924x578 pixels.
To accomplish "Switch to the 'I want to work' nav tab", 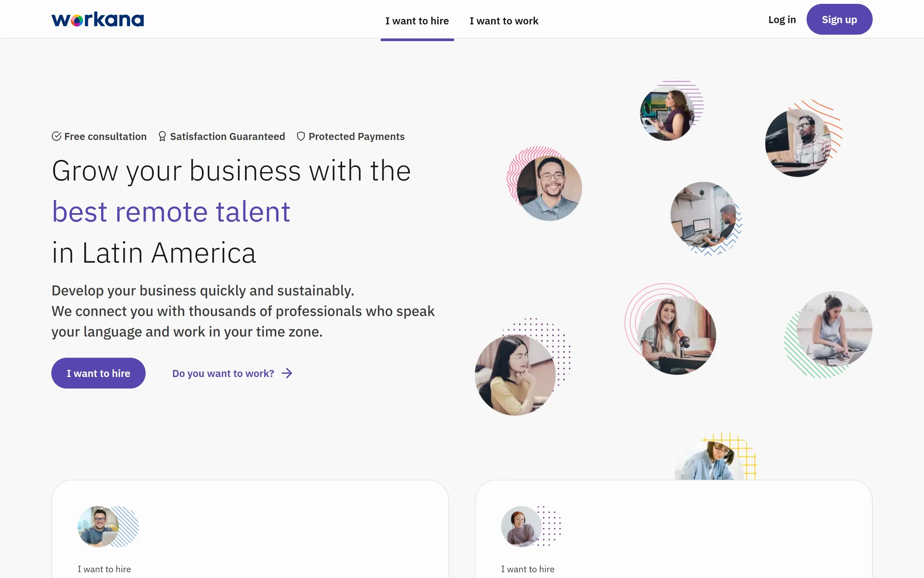I will coord(504,21).
